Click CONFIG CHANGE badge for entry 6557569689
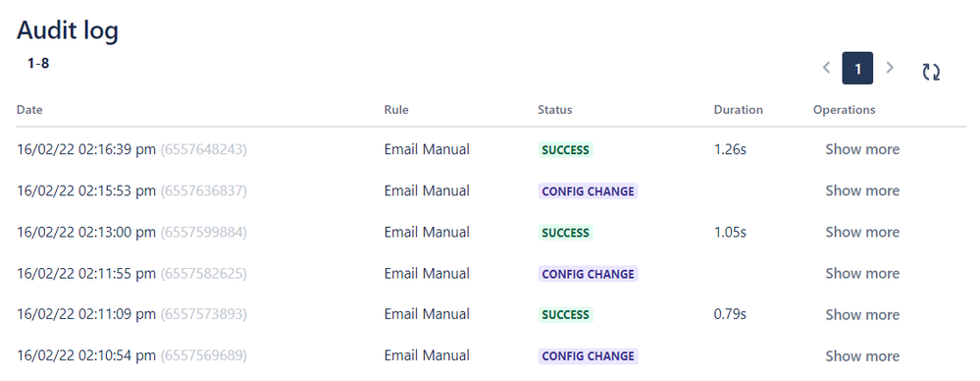This screenshot has width=980, height=381. (588, 356)
